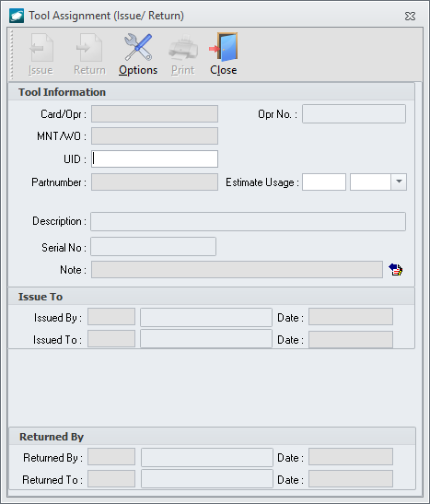
Task: Click the application logo in title bar
Action: pyautogui.click(x=17, y=16)
